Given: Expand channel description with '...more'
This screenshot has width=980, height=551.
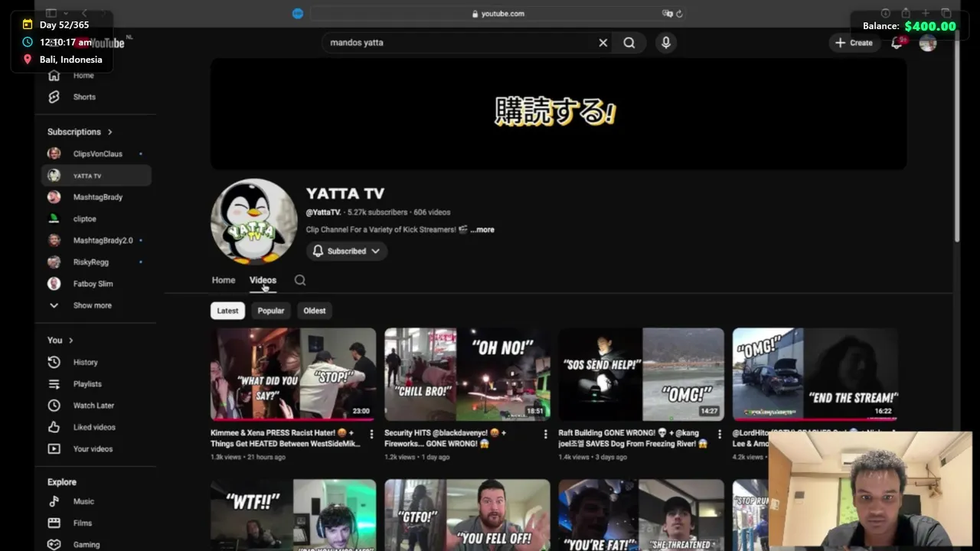Looking at the screenshot, I should point(482,230).
